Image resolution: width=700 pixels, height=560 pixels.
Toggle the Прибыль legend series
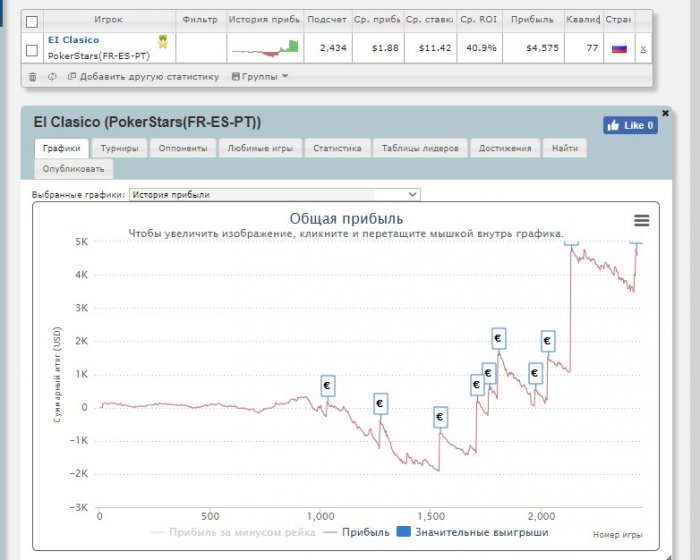(356, 532)
